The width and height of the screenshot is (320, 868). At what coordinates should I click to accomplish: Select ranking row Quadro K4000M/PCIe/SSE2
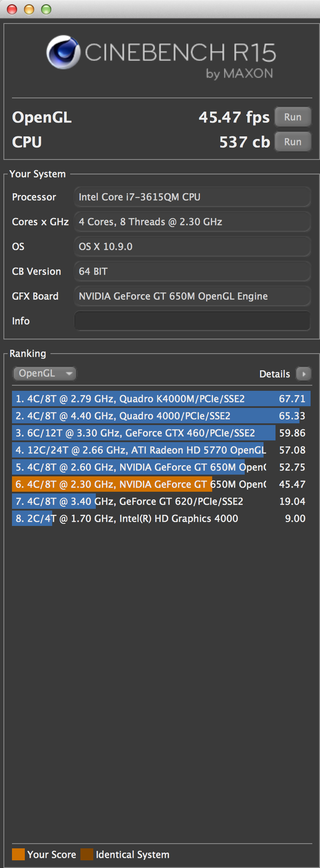point(161,399)
